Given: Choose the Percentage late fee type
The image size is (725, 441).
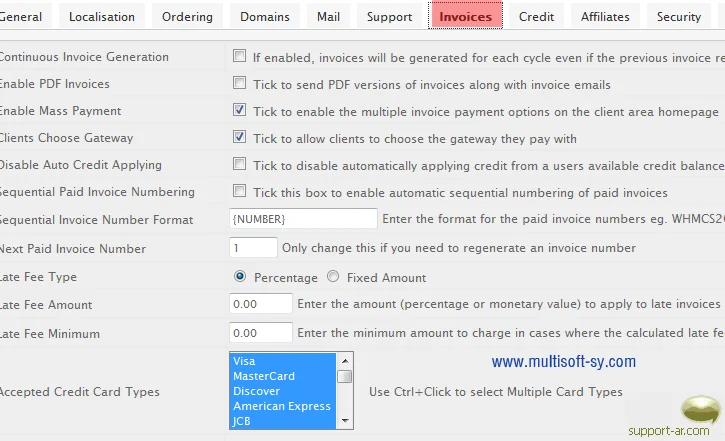Looking at the screenshot, I should pos(240,277).
